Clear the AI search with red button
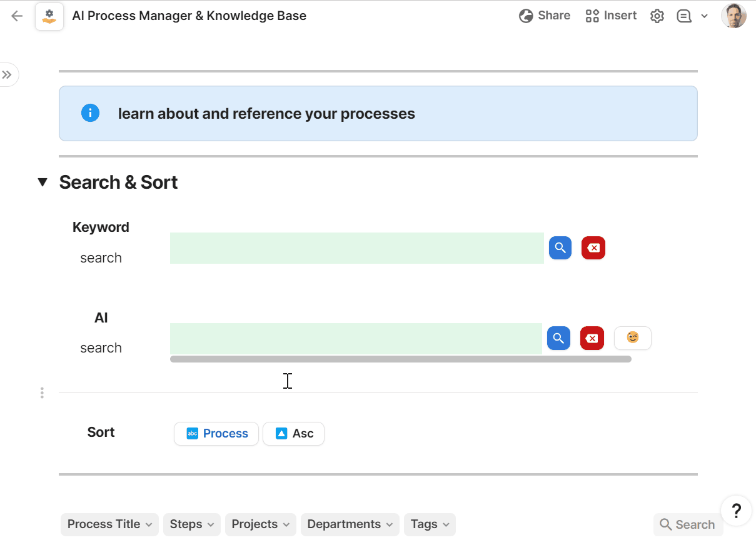This screenshot has height=540, width=756. [x=592, y=339]
